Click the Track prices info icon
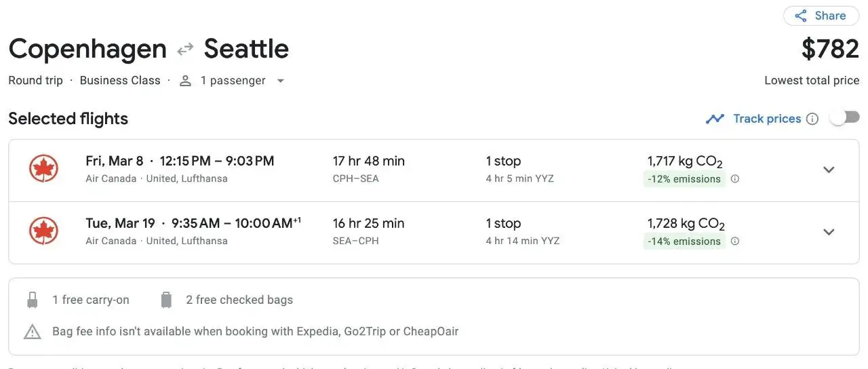Screen dimensions: 868x369 pyautogui.click(x=812, y=119)
